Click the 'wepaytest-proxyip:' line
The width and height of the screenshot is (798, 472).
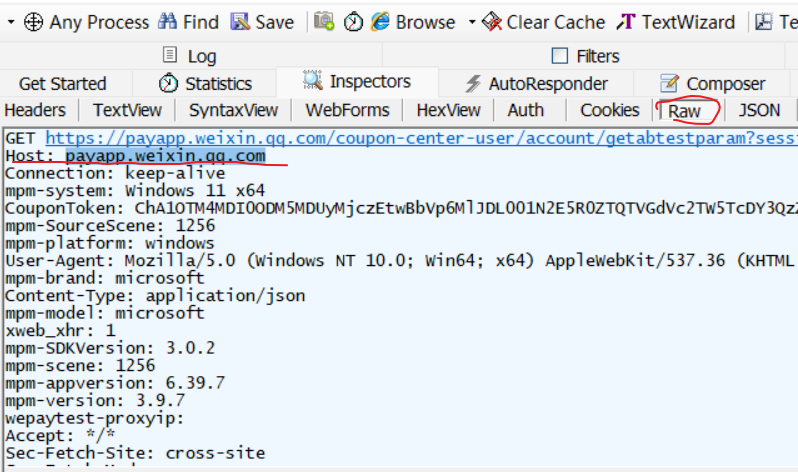(x=95, y=418)
